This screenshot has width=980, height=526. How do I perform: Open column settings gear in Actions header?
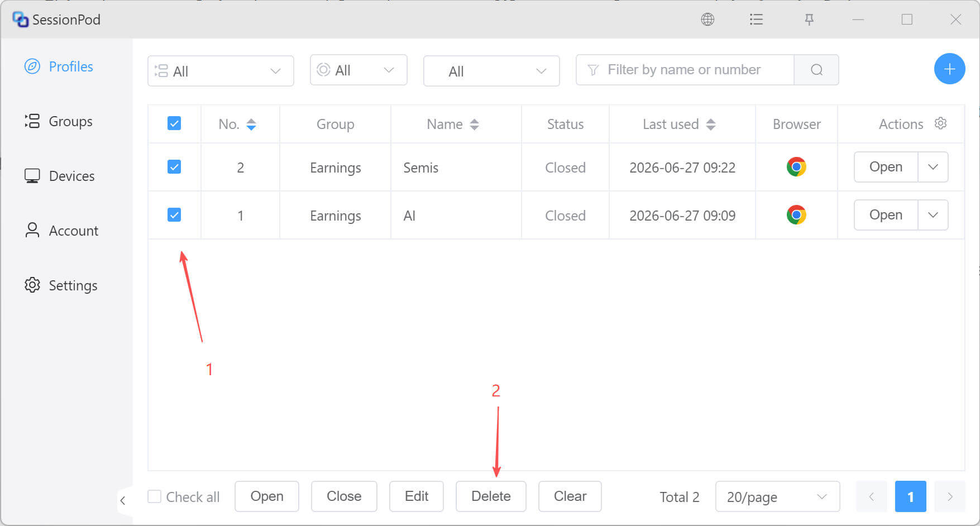(x=940, y=123)
